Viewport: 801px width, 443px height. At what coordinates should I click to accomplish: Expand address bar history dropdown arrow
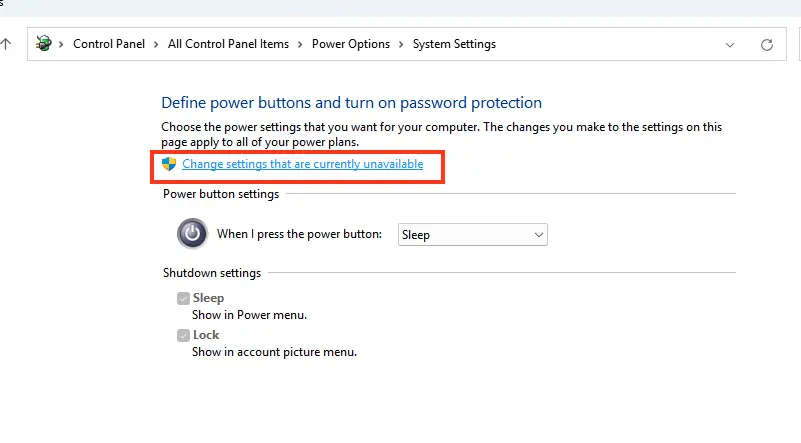729,45
